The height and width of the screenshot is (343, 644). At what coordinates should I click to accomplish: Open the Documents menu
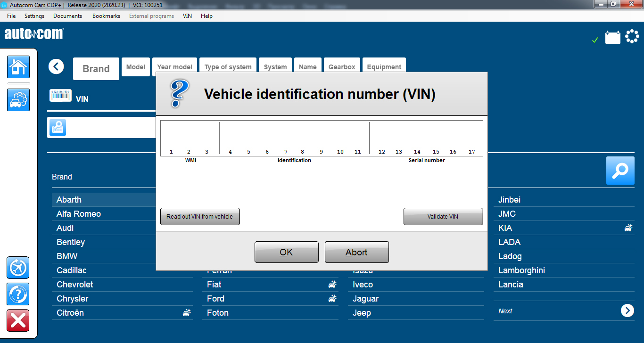click(x=68, y=16)
